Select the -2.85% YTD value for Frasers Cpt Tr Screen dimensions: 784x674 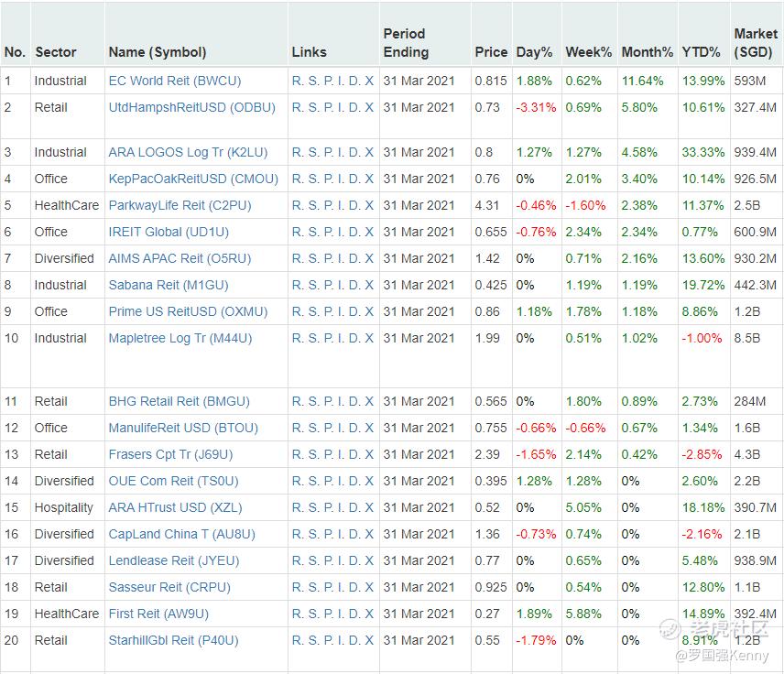702,454
